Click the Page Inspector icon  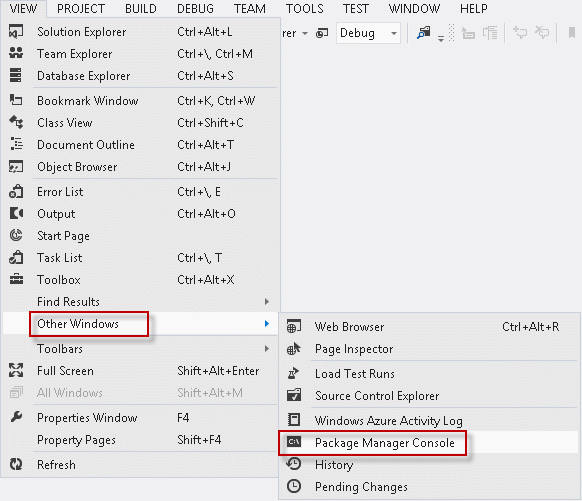(294, 349)
